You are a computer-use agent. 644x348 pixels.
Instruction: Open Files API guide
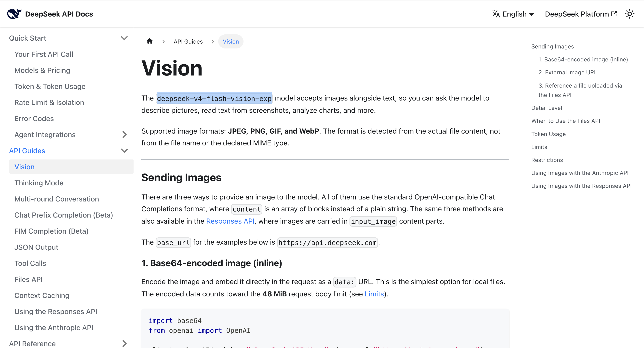28,279
